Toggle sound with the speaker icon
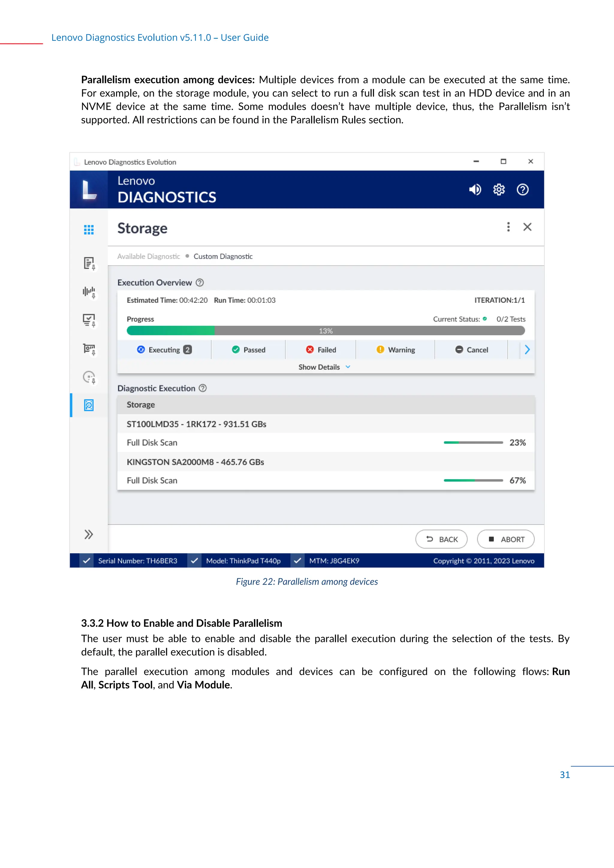This screenshot has height=868, width=614. (475, 189)
